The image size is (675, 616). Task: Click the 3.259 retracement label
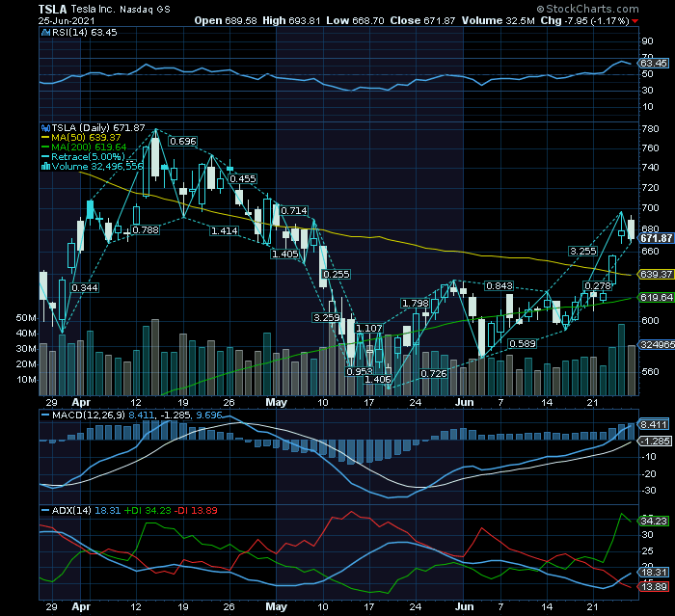coord(327,318)
